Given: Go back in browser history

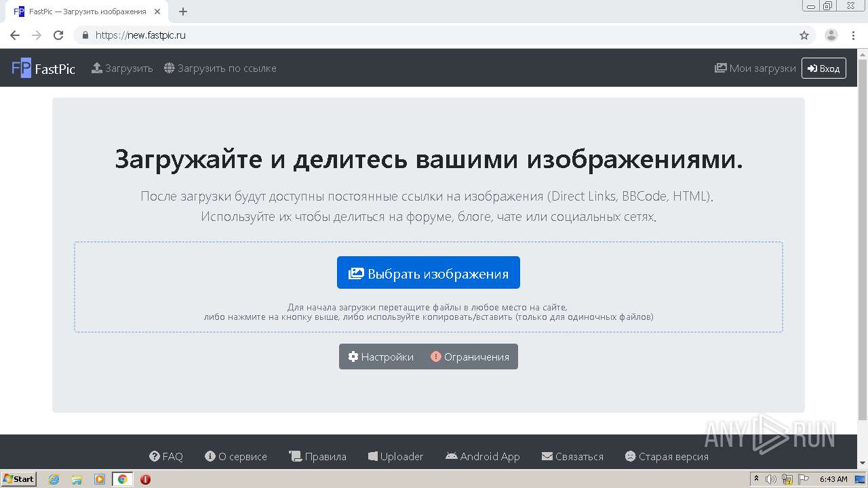Looking at the screenshot, I should pos(15,35).
